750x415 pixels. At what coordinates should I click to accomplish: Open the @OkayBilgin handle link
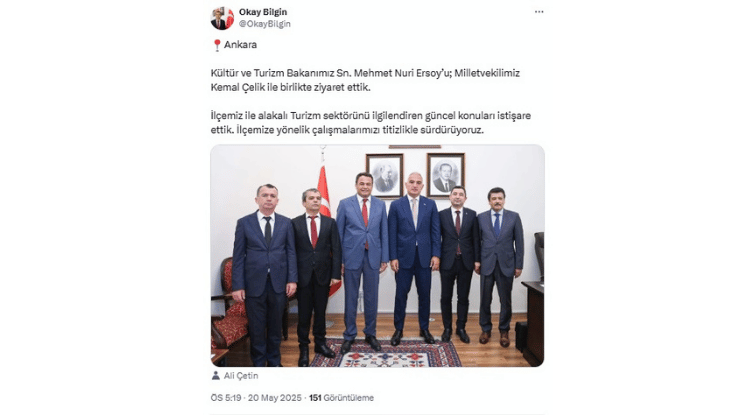[x=265, y=24]
